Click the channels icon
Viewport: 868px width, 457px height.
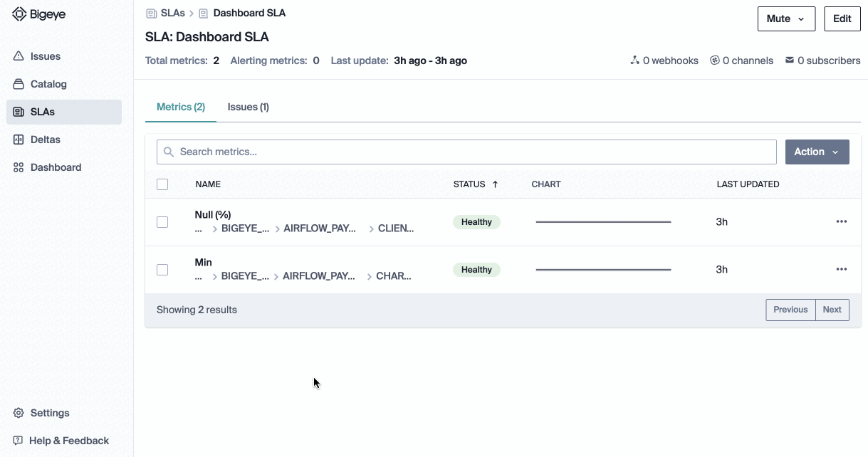[715, 61]
